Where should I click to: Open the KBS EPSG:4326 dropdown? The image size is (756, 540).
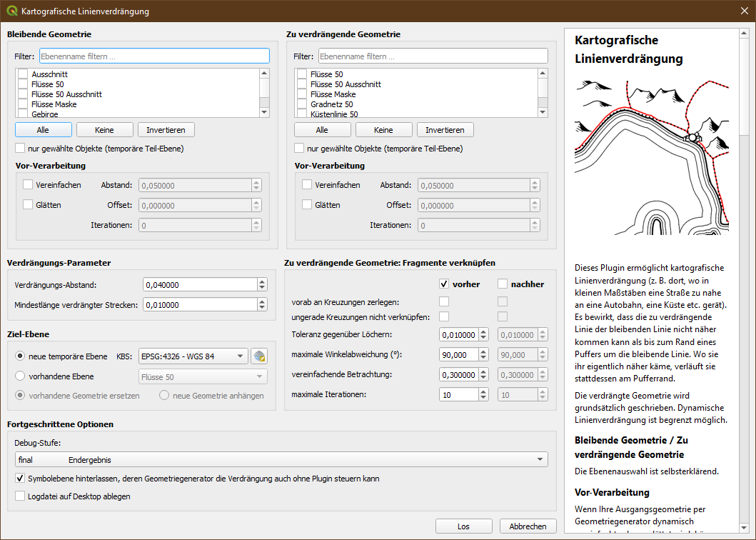(x=193, y=356)
